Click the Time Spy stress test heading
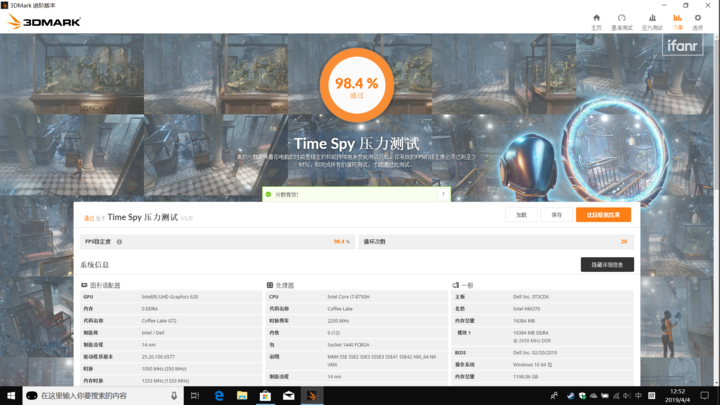 point(357,144)
